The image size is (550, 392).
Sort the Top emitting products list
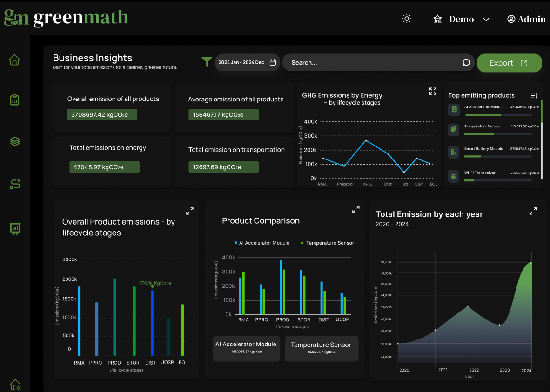pyautogui.click(x=534, y=95)
